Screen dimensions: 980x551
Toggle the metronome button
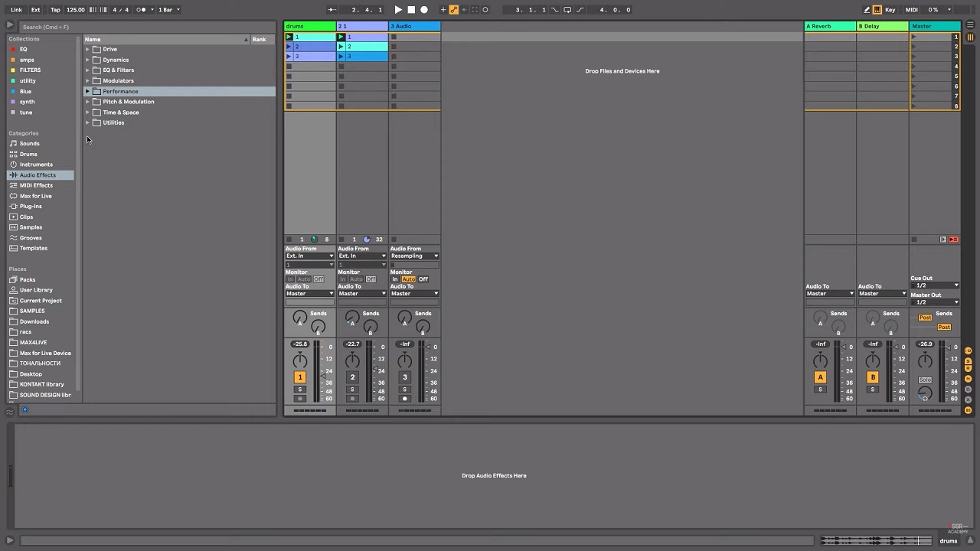click(x=142, y=10)
